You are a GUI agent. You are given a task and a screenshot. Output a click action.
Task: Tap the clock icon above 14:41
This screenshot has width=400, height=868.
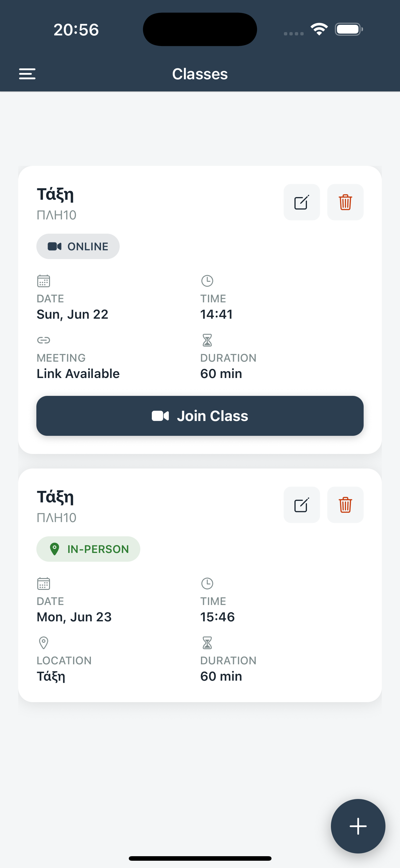[207, 281]
